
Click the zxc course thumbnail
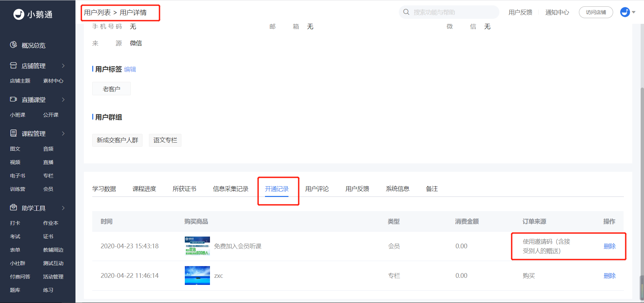[x=197, y=275]
